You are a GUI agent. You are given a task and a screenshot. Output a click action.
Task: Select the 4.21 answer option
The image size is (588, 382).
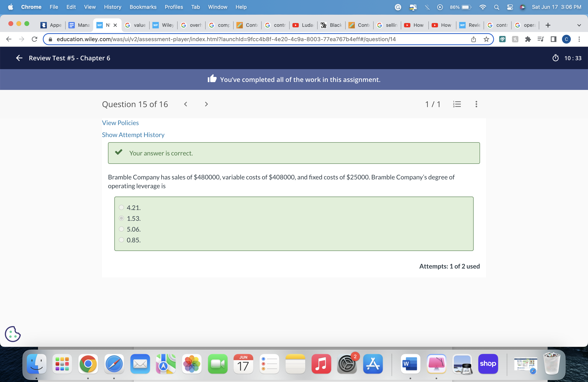(121, 208)
